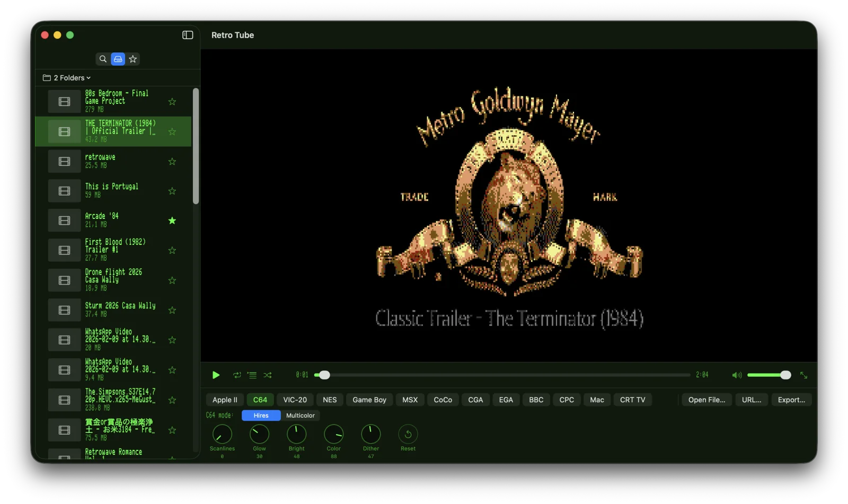Favorite the retrowave video star
848x504 pixels.
(172, 162)
